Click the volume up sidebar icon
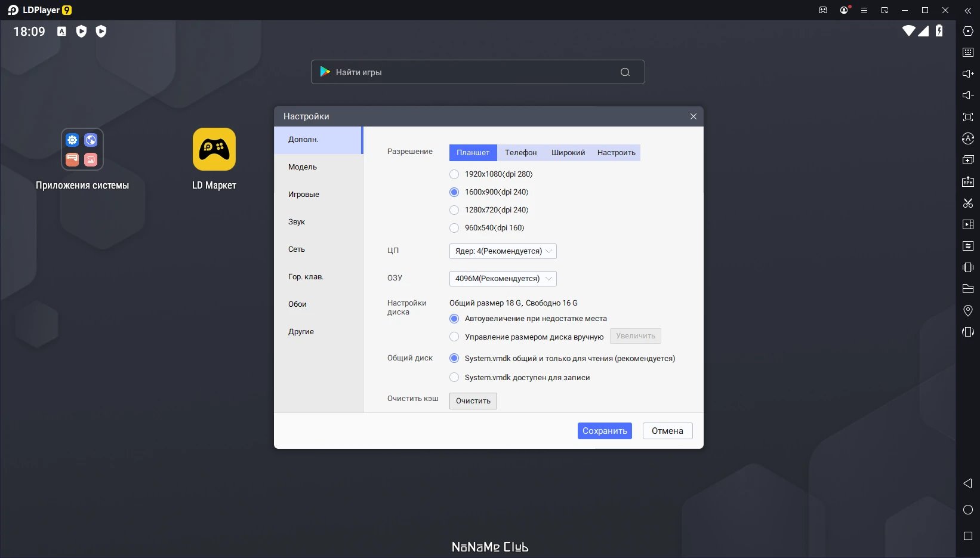The width and height of the screenshot is (980, 558). tap(968, 74)
